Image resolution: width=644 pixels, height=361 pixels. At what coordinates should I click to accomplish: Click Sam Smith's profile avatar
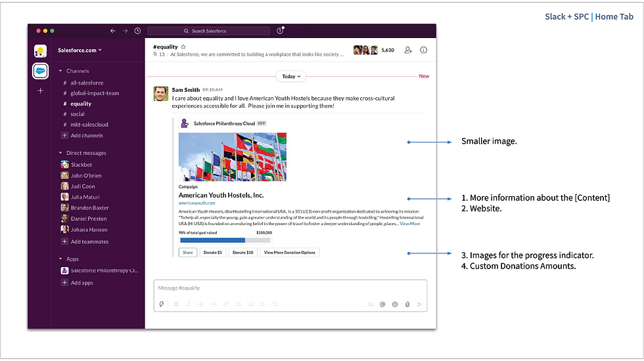click(160, 93)
